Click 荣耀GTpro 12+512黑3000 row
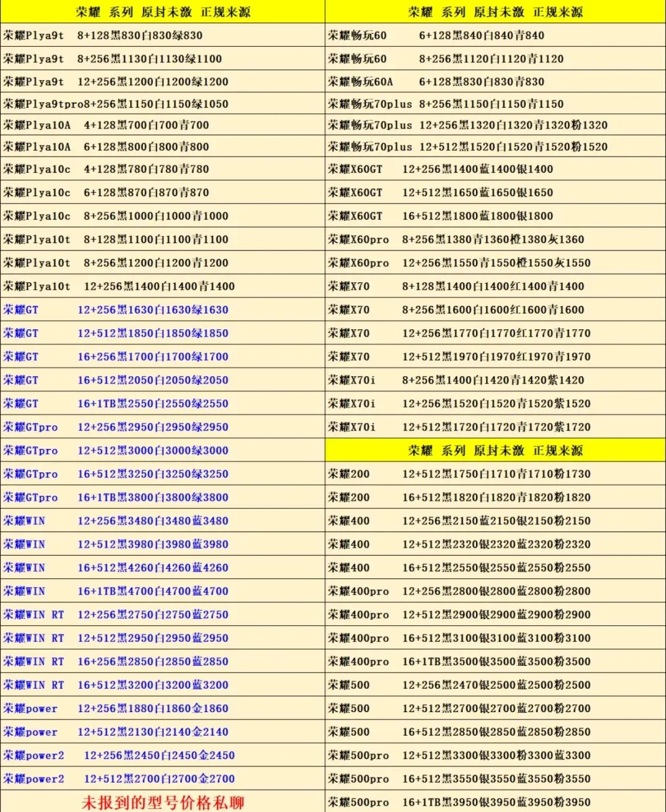The width and height of the screenshot is (666, 812). click(x=163, y=450)
